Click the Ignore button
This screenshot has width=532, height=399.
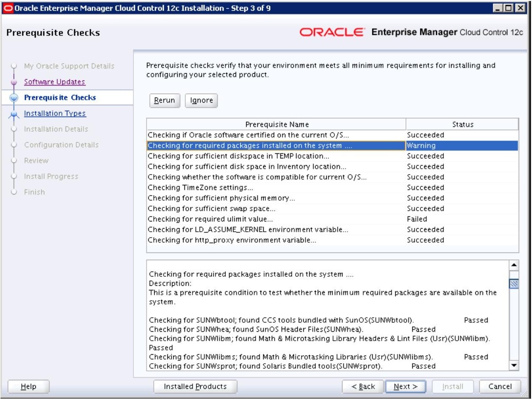[x=201, y=100]
